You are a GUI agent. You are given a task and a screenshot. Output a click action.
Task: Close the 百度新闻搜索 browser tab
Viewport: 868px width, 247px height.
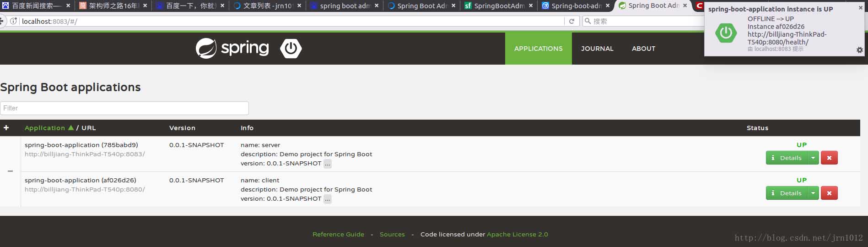pos(68,5)
